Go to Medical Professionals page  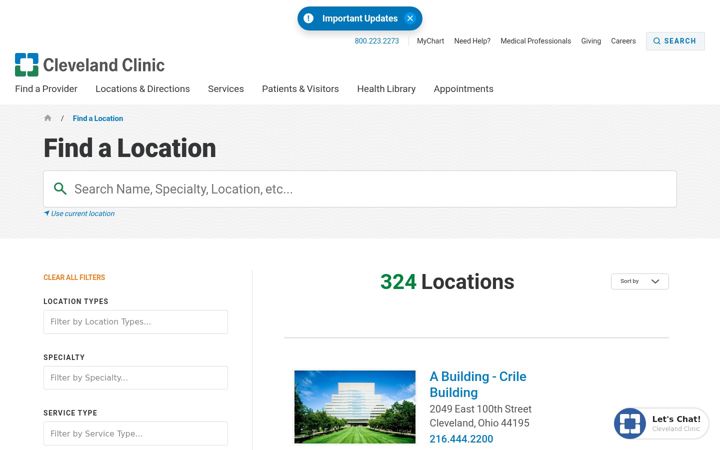click(x=535, y=41)
